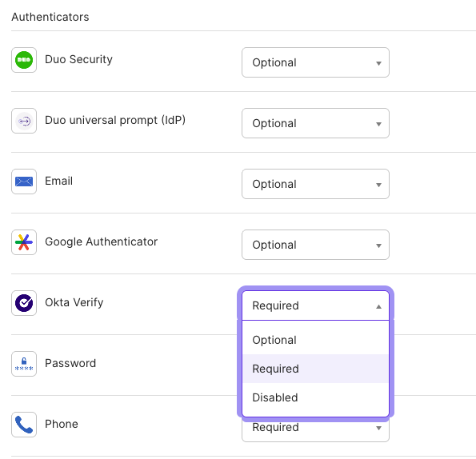
Task: Click the Google Authenticator label
Action: click(101, 241)
